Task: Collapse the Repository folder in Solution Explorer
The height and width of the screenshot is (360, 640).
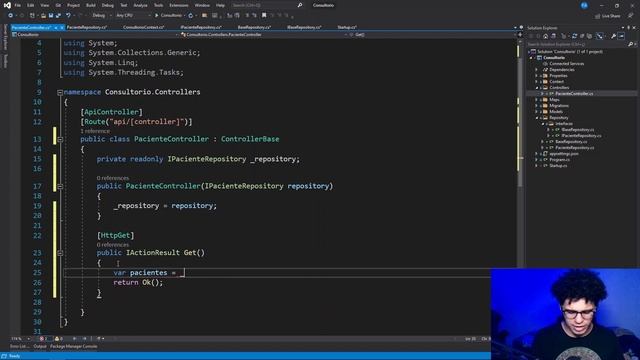Action: (537, 118)
